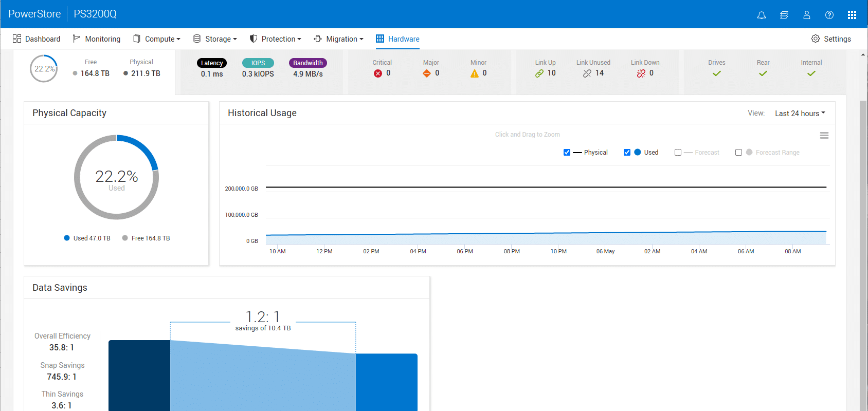This screenshot has height=411, width=868.
Task: Expand the Compute dropdown menu
Action: (x=162, y=39)
